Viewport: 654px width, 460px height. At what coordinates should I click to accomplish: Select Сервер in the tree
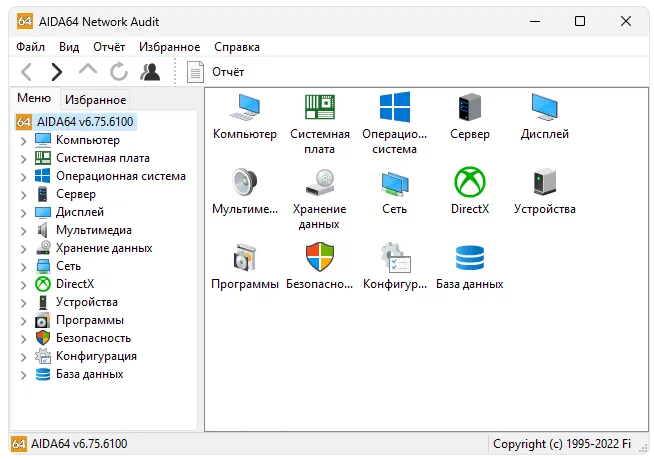75,194
